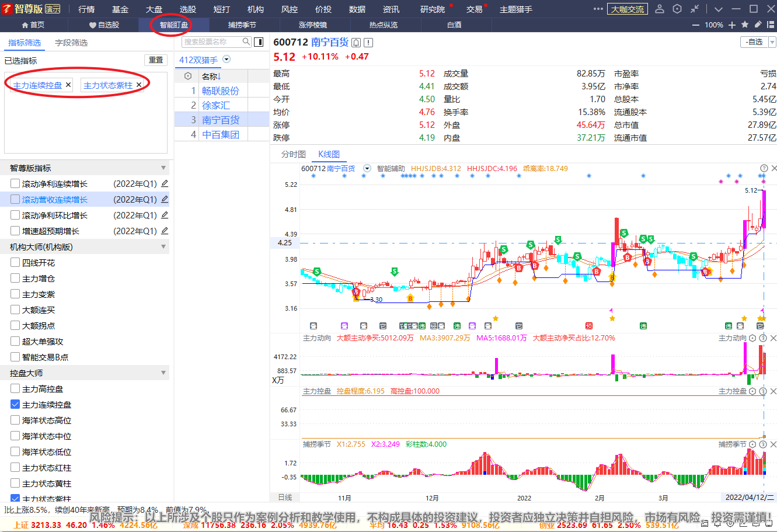Switch to the 分时图 tab

[x=294, y=154]
